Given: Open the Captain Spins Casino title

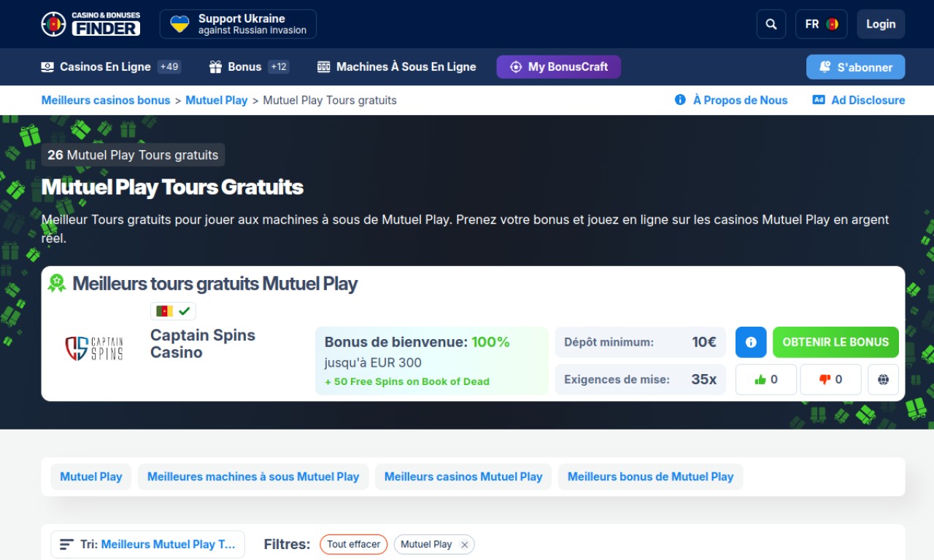Looking at the screenshot, I should pos(203,344).
